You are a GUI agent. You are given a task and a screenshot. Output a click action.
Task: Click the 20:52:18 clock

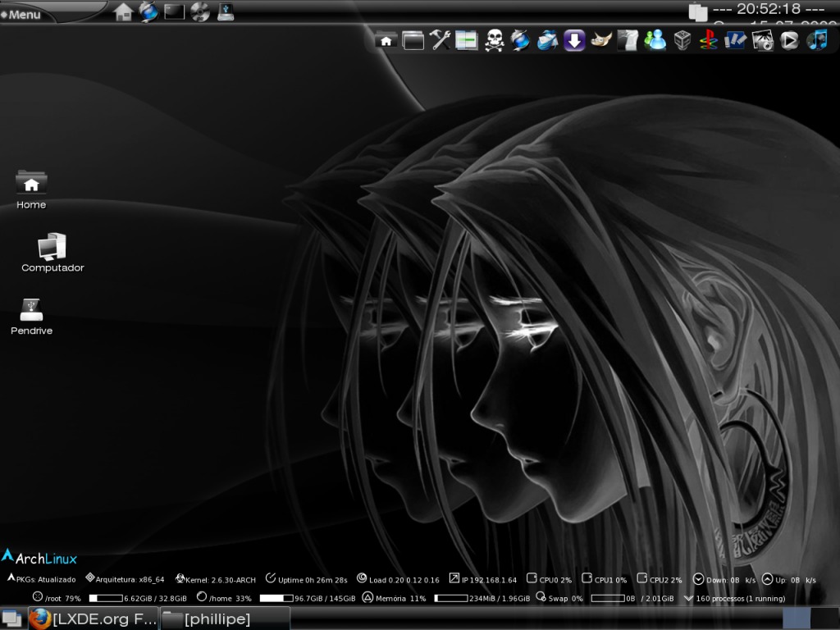(768, 9)
